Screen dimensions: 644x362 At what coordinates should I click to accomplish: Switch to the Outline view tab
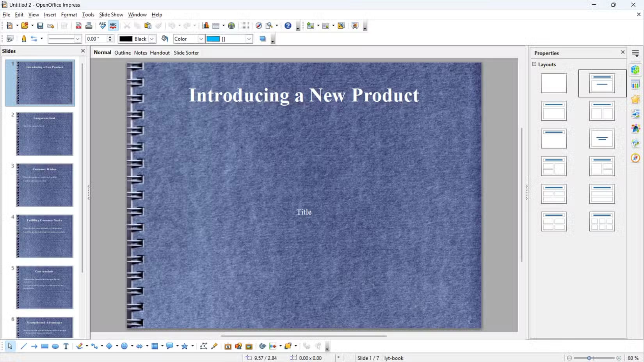click(x=123, y=53)
